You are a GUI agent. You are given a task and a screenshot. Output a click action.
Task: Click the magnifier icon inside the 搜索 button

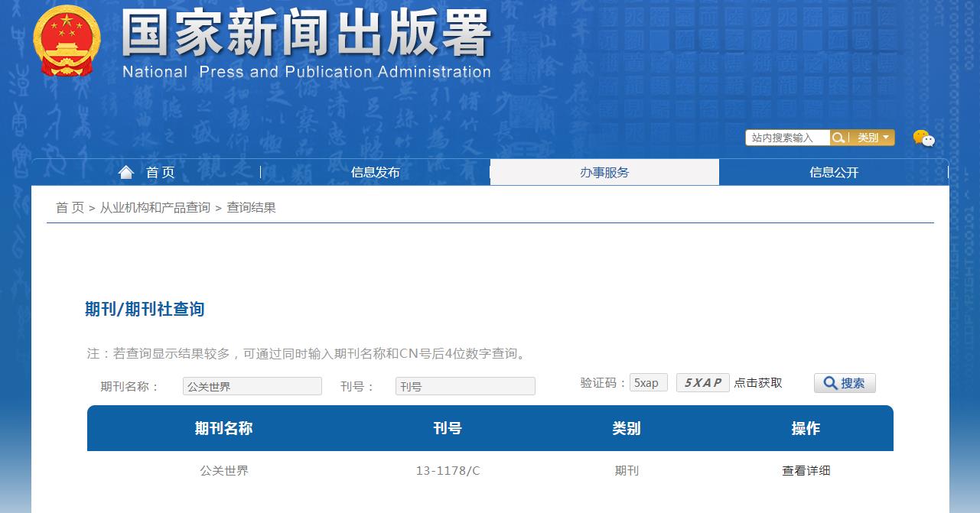coord(829,383)
